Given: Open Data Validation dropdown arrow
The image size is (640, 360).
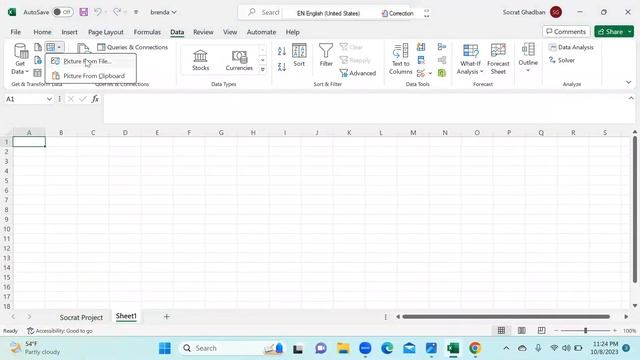Looking at the screenshot, I should pos(430,73).
